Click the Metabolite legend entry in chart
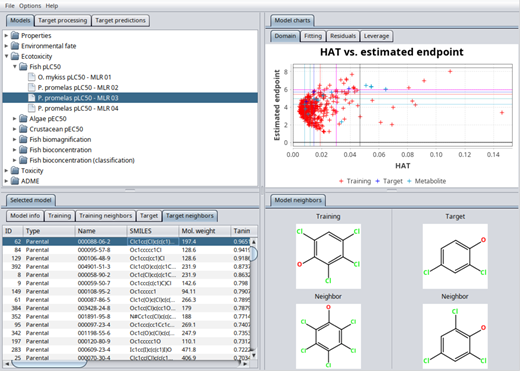Viewport: 520px width, 371px height. point(427,181)
